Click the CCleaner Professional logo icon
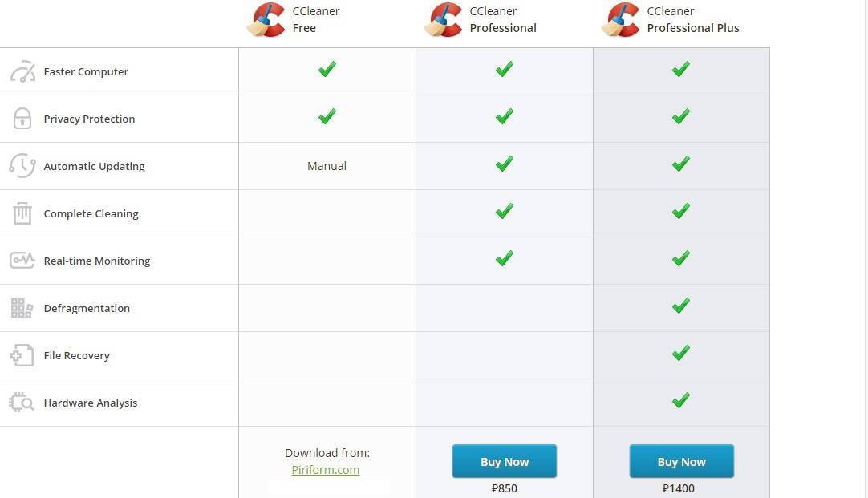This screenshot has height=498, width=868. [x=444, y=20]
